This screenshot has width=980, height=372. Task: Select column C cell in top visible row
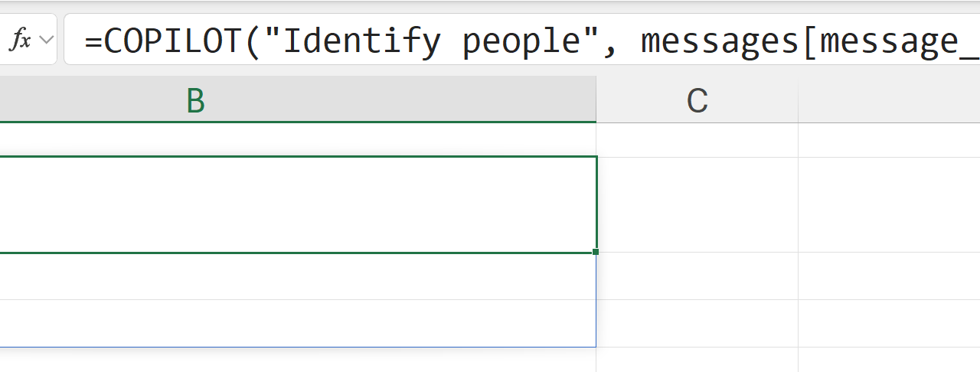697,140
